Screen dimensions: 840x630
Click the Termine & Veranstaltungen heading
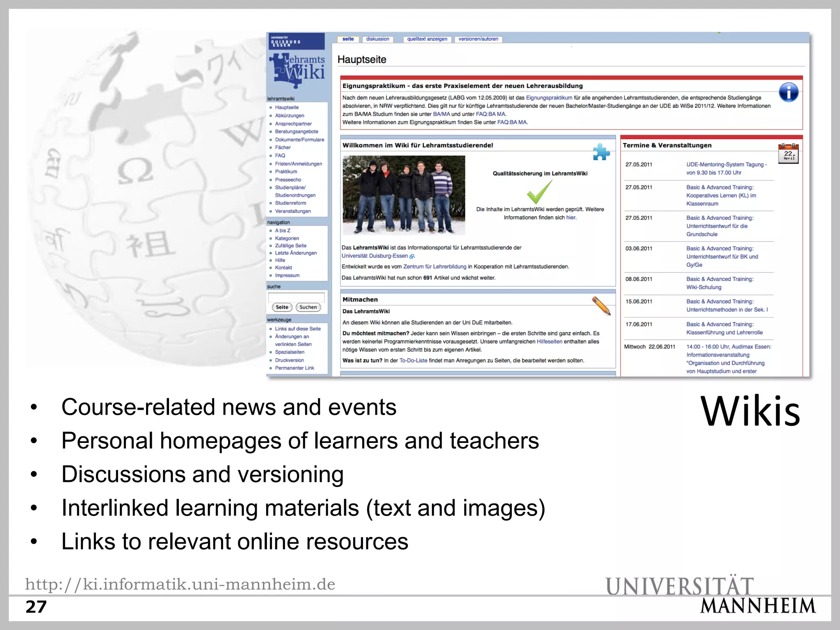point(667,146)
